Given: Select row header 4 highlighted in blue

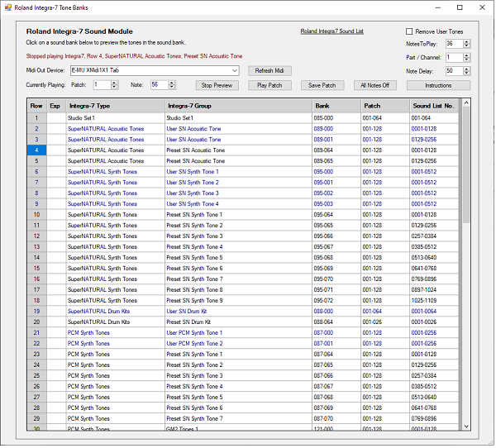Looking at the screenshot, I should coord(36,150).
